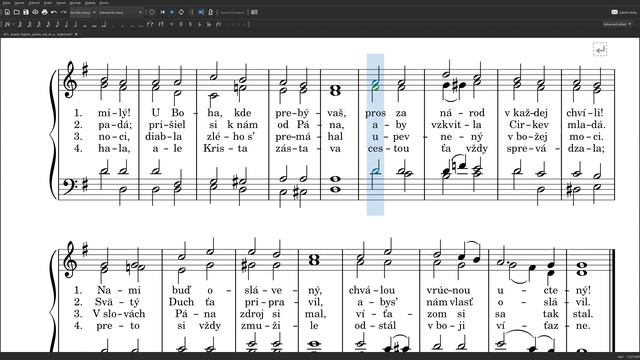
Task: Select lyric "diab-la" in verse three
Action: click(164, 137)
